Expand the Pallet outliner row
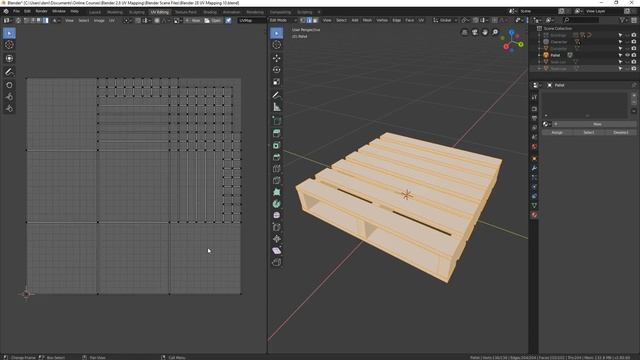 point(539,55)
